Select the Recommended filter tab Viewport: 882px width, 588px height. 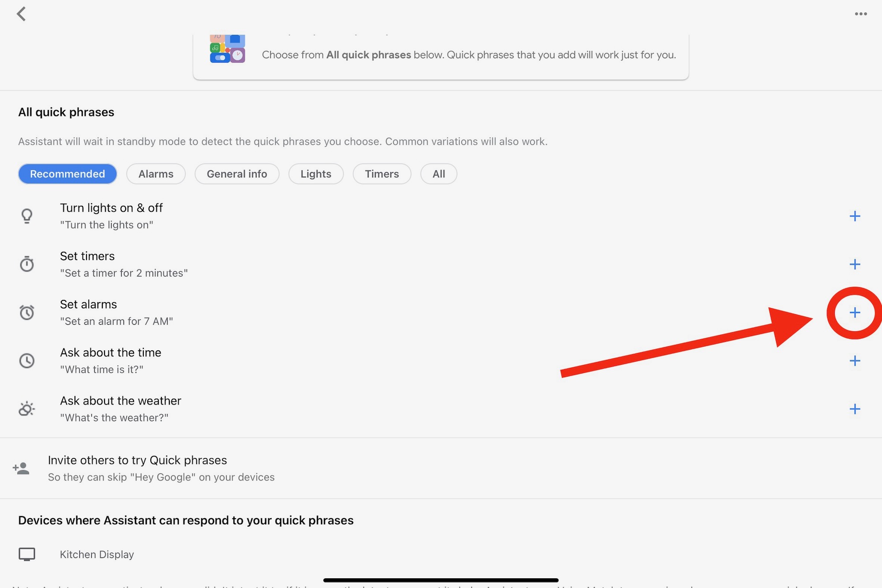click(67, 173)
